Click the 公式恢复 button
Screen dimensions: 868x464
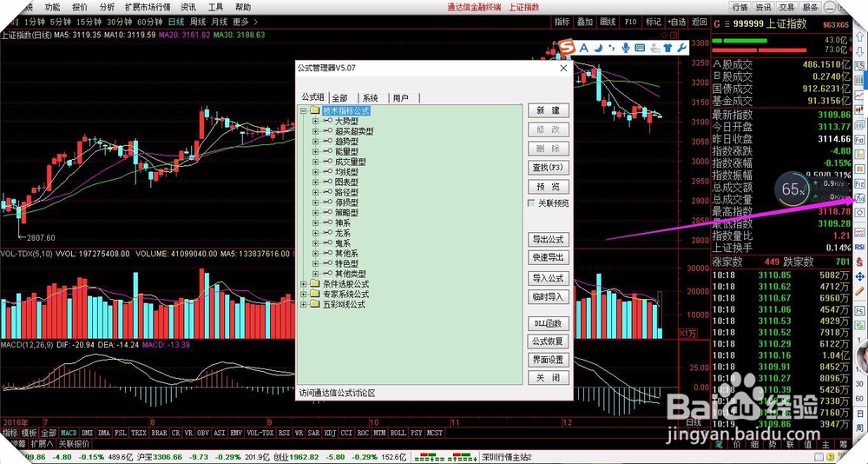(548, 341)
